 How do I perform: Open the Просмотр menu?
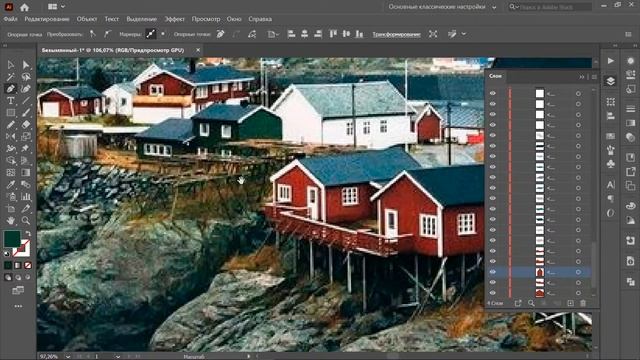pyautogui.click(x=206, y=19)
